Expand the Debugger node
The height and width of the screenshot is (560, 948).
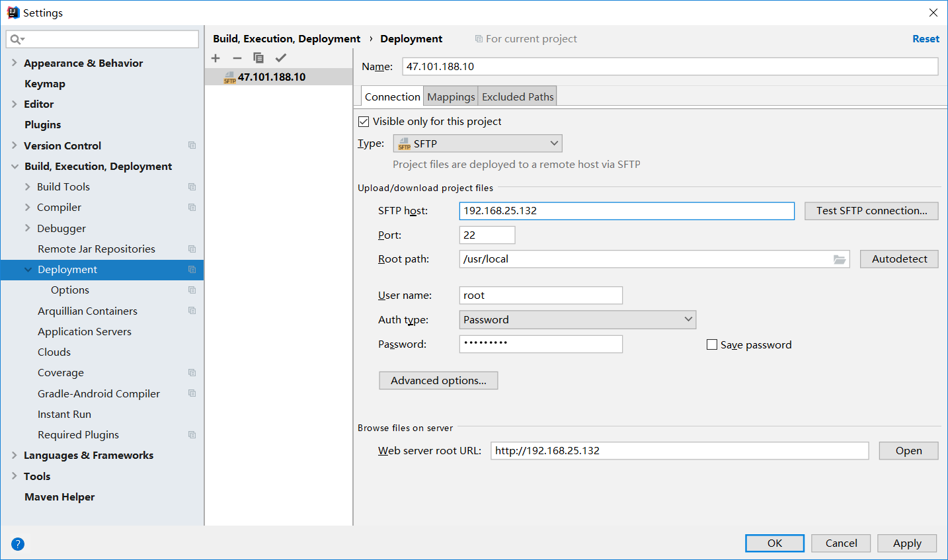[x=28, y=228]
